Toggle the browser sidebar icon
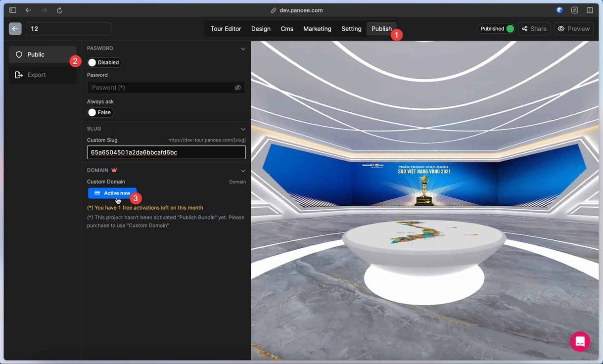 tap(13, 10)
